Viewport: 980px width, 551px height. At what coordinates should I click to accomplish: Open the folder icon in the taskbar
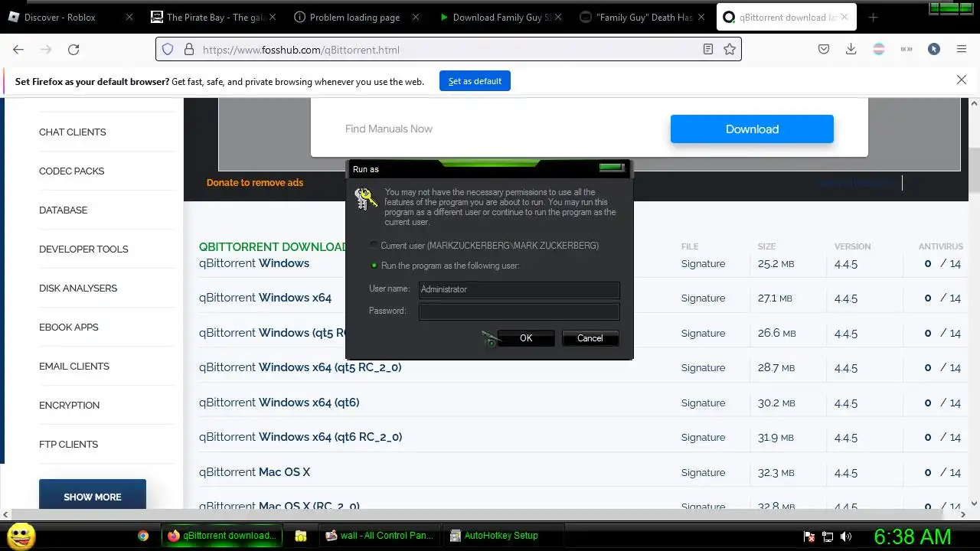click(x=300, y=536)
